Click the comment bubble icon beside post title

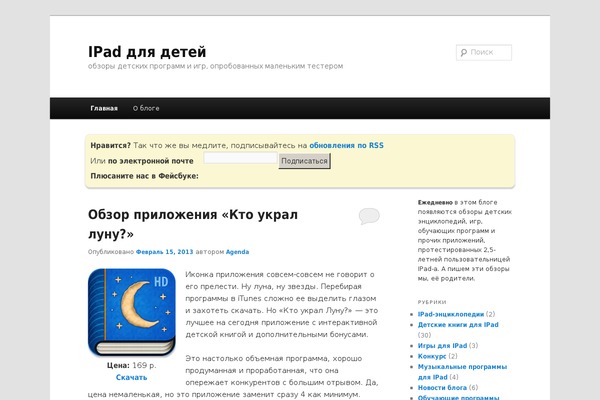[x=368, y=216]
